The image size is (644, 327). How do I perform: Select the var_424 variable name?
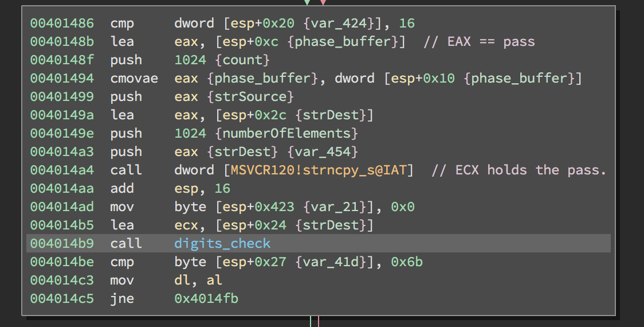[x=339, y=24]
